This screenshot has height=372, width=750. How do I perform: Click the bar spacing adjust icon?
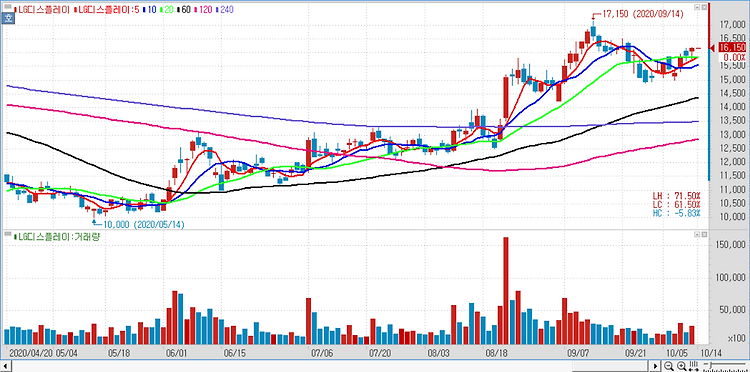click(694, 366)
